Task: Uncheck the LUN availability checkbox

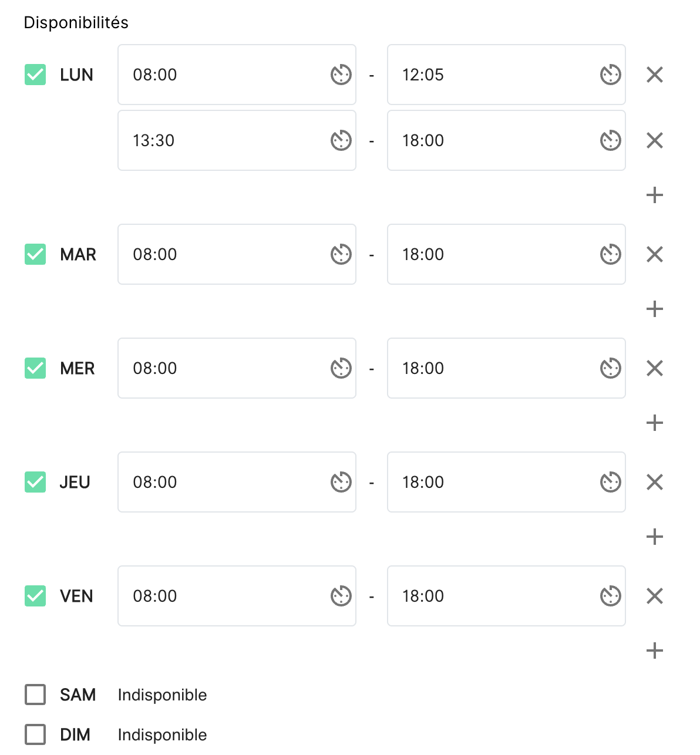Action: 35,75
